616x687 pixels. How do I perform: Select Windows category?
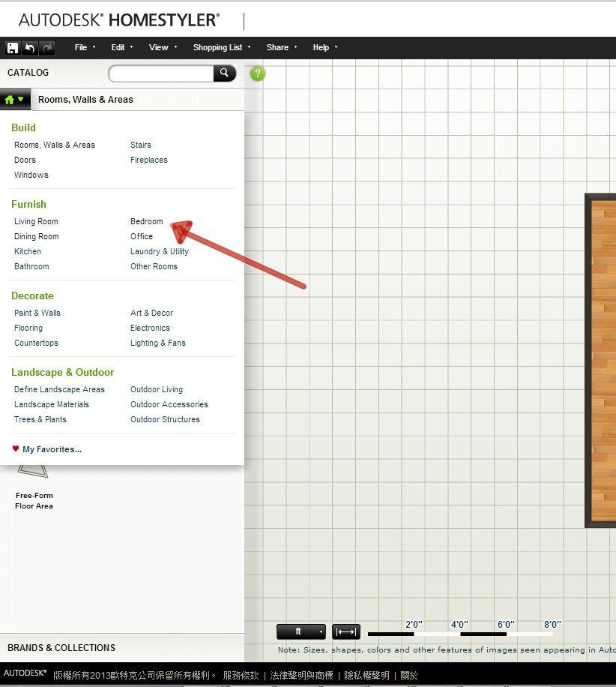tap(31, 175)
